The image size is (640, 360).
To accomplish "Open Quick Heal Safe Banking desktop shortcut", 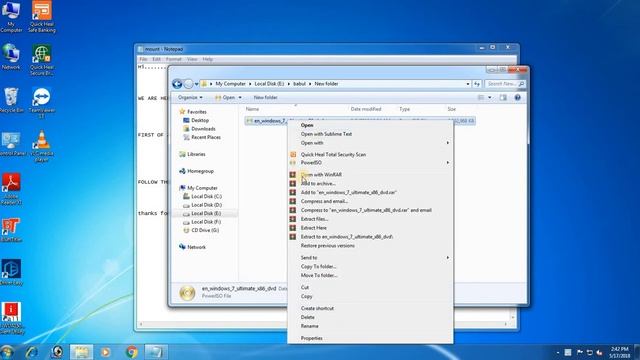I will pos(42,16).
